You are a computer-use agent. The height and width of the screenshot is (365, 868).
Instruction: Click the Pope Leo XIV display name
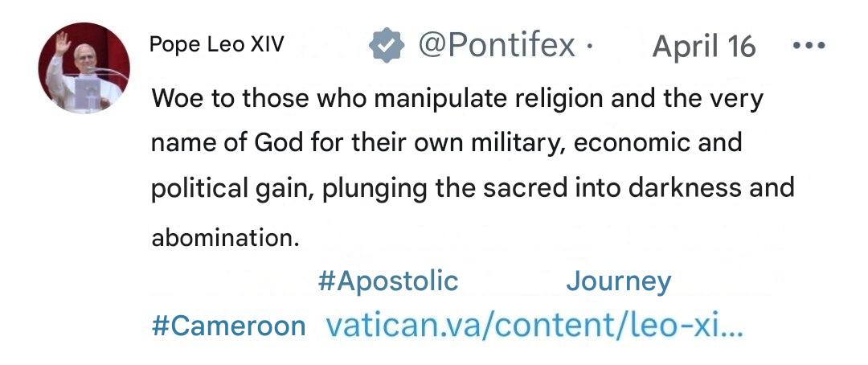click(x=216, y=45)
